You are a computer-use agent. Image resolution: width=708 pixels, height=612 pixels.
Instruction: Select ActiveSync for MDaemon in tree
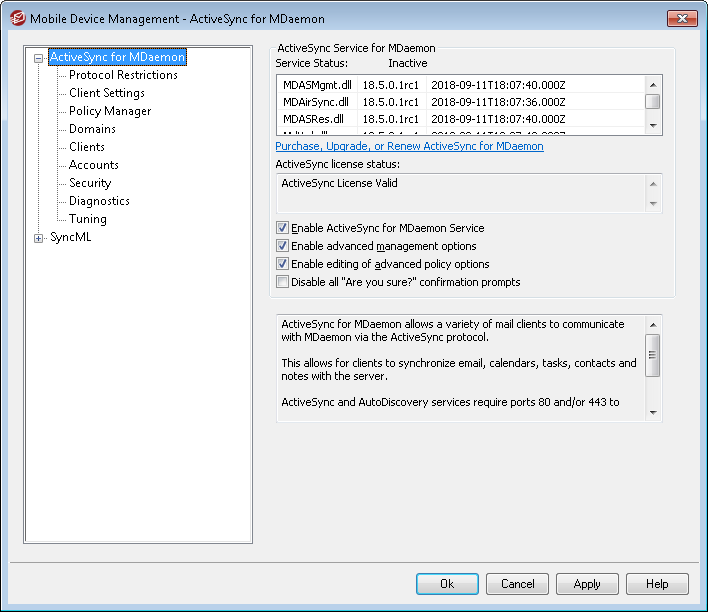pyautogui.click(x=117, y=57)
